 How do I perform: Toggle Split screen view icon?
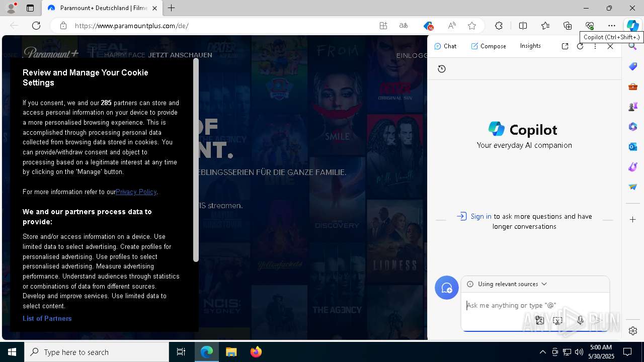pos(523,26)
